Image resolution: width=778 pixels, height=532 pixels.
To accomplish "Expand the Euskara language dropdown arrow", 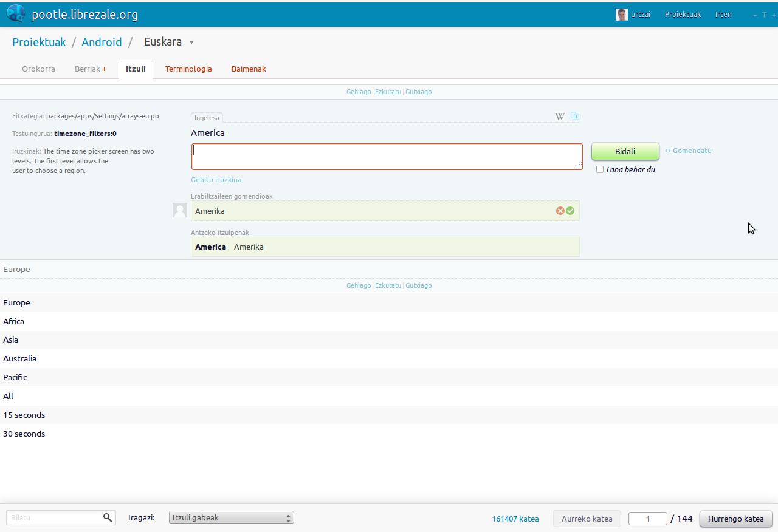I will (191, 43).
